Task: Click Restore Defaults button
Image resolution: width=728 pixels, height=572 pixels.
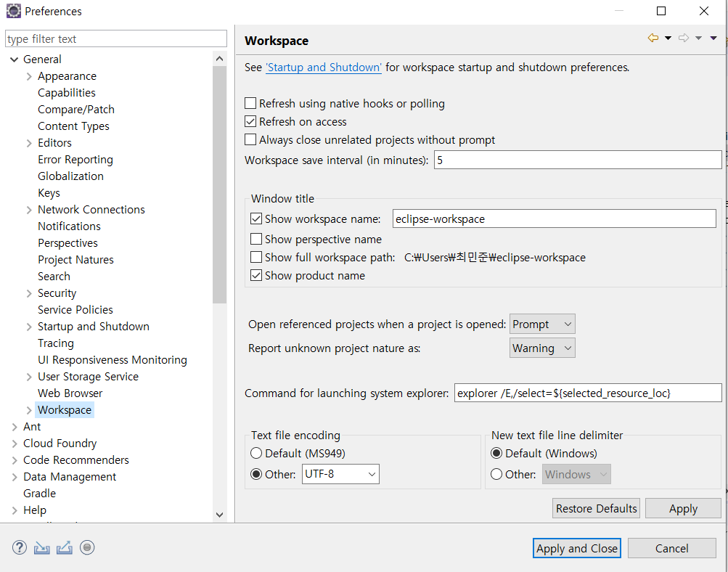Action: [x=596, y=508]
